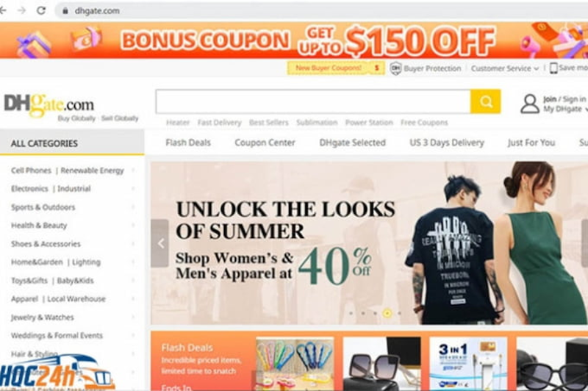Click the user account profile icon

pyautogui.click(x=529, y=104)
